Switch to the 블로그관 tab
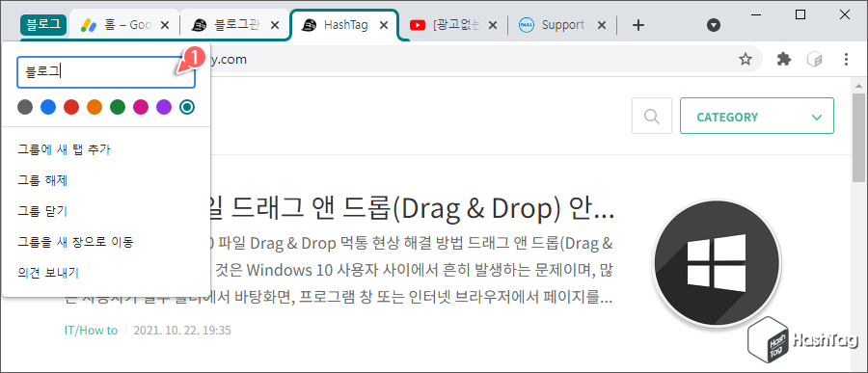The width and height of the screenshot is (868, 373). tap(234, 25)
